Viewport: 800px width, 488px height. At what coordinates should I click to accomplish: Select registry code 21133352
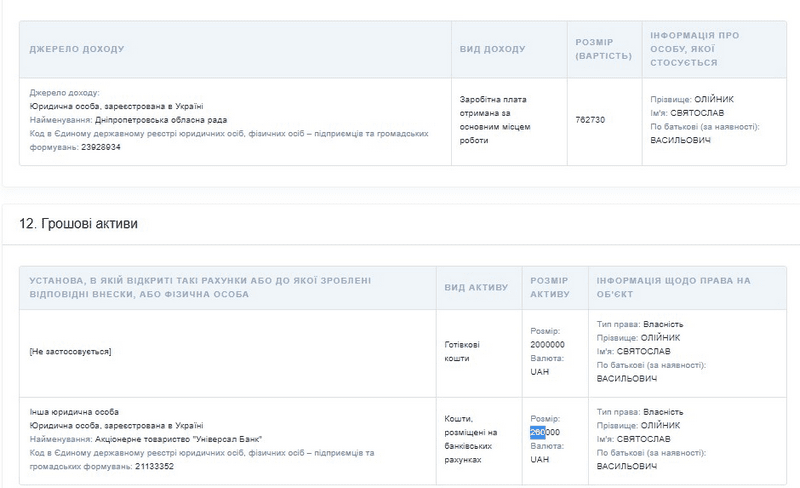point(154,467)
